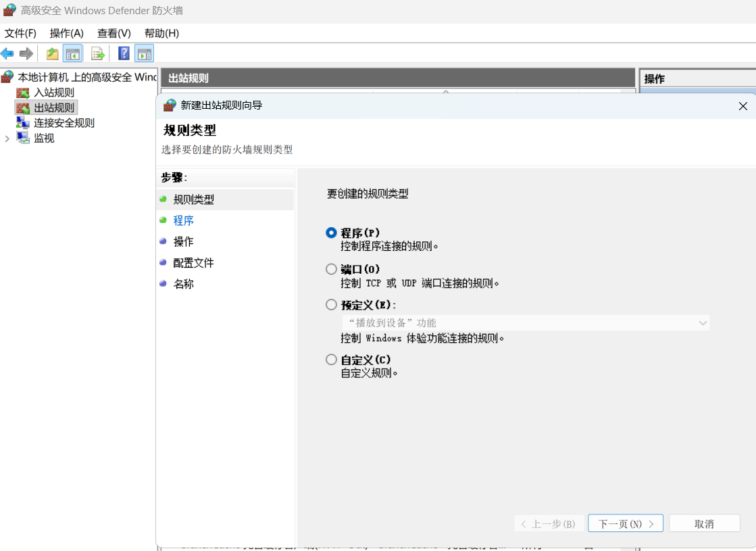Click the Up one level folder icon
The height and width of the screenshot is (551, 756).
(53, 53)
